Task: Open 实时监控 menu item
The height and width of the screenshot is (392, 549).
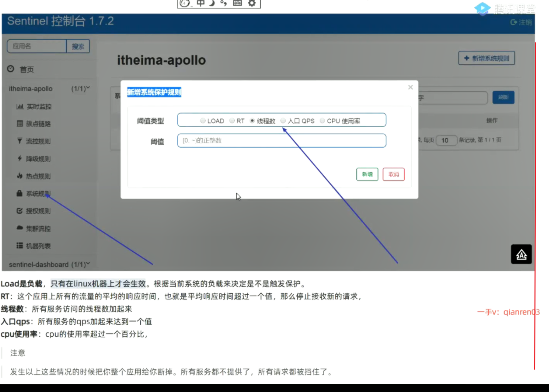Action: pos(39,107)
